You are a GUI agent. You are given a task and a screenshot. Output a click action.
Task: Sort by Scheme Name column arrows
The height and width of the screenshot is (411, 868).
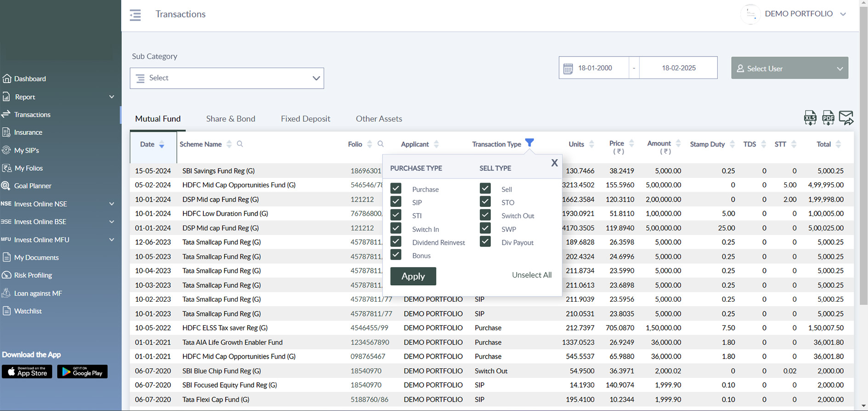click(229, 144)
